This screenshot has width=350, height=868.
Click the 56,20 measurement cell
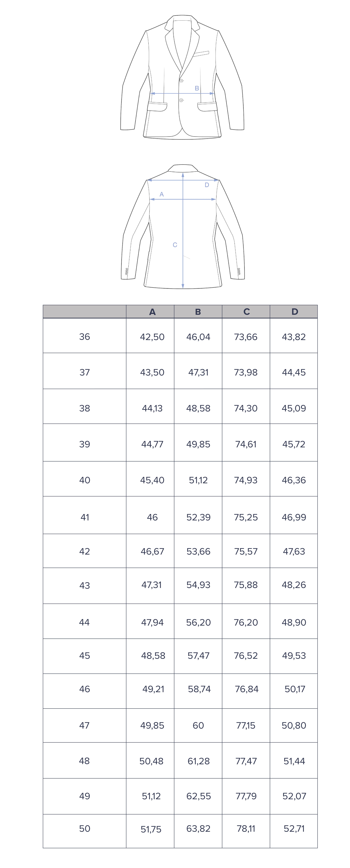(x=198, y=622)
